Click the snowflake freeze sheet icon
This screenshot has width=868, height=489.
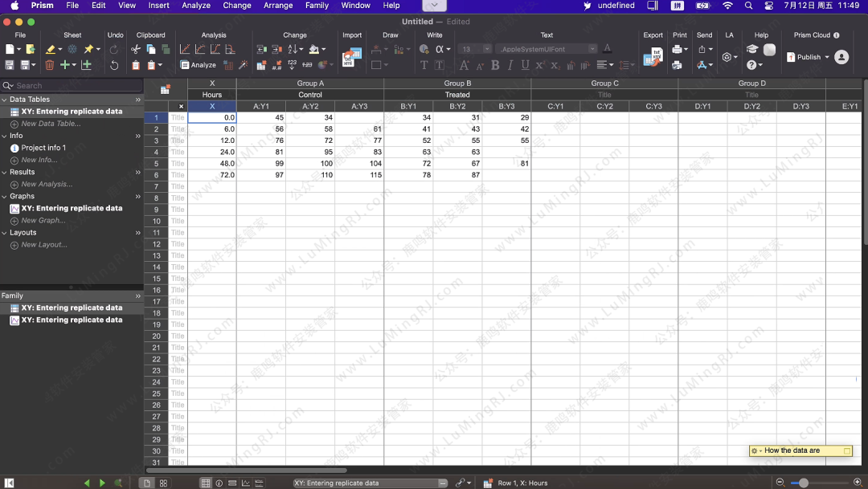click(72, 50)
